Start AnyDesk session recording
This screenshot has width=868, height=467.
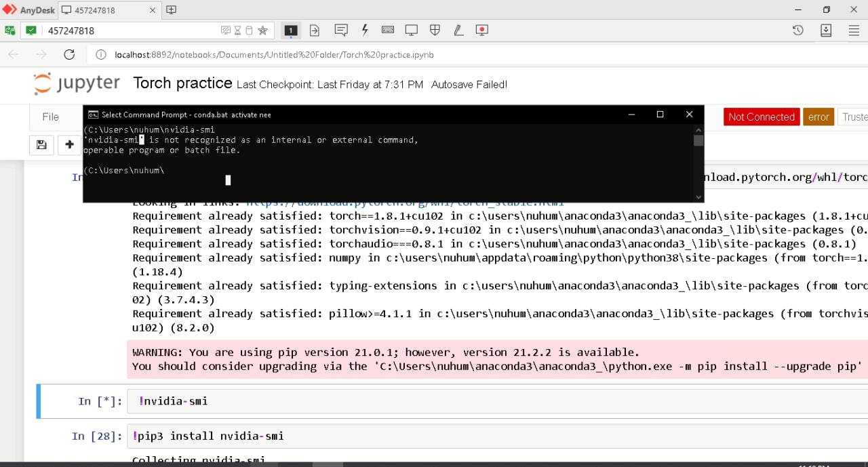482,30
